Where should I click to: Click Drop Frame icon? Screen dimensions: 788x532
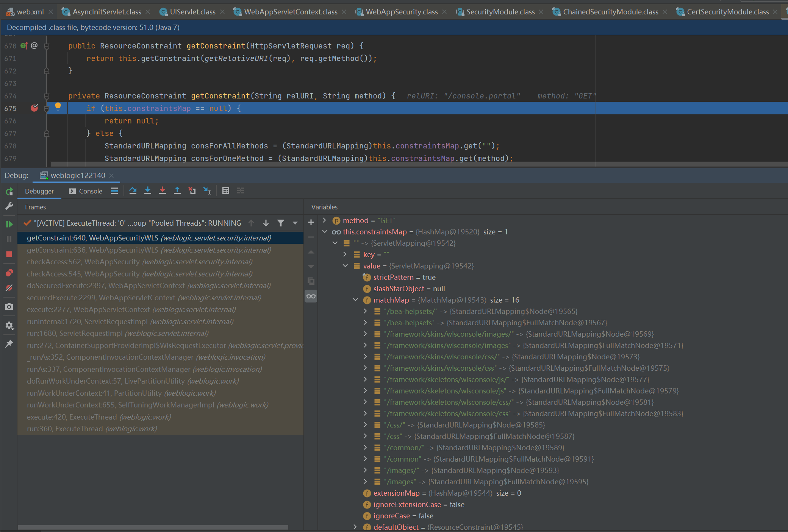[x=192, y=191]
